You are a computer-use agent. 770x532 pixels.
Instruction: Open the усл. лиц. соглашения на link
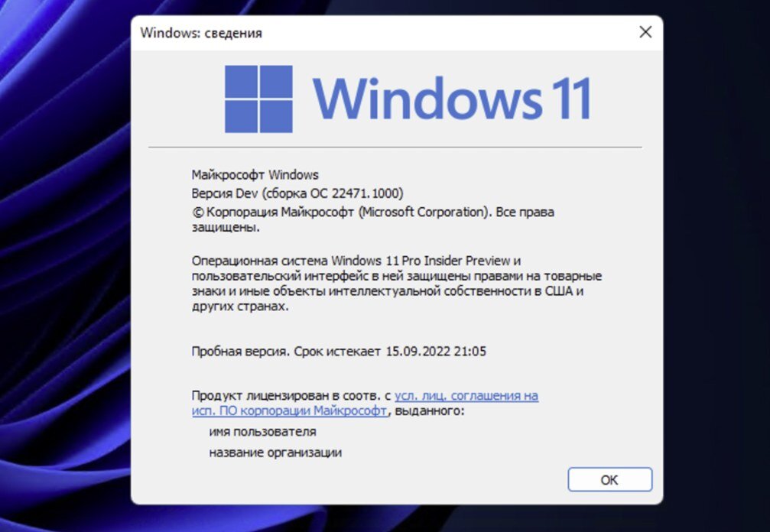pos(466,396)
